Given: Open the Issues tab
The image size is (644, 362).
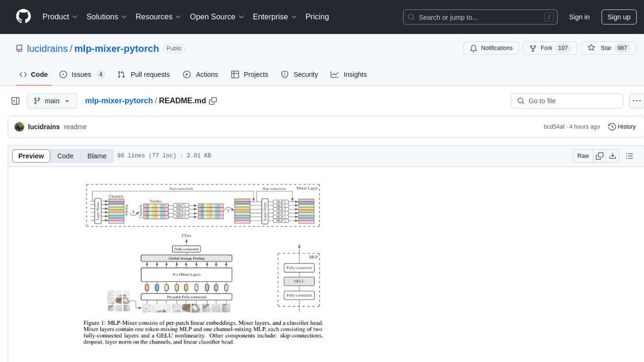Looking at the screenshot, I should (x=82, y=74).
